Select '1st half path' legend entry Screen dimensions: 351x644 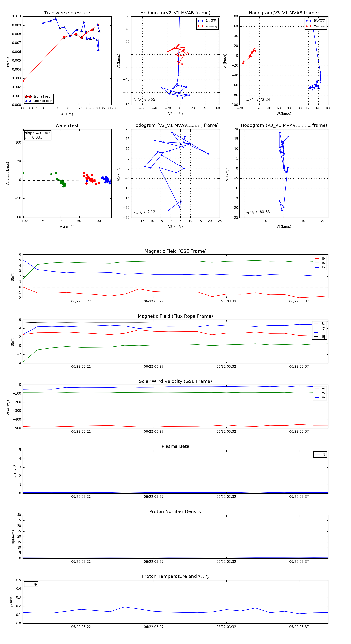39,96
